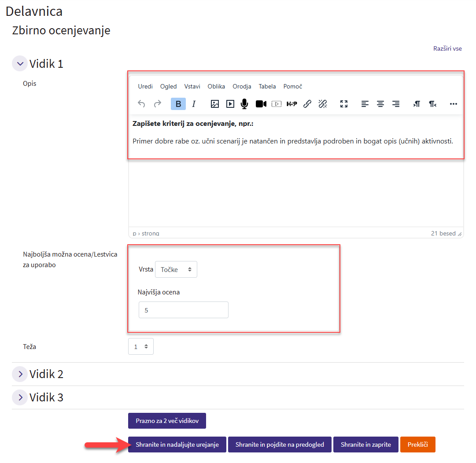Open the Oblika menu
Image resolution: width=476 pixels, height=463 pixels.
(x=216, y=86)
